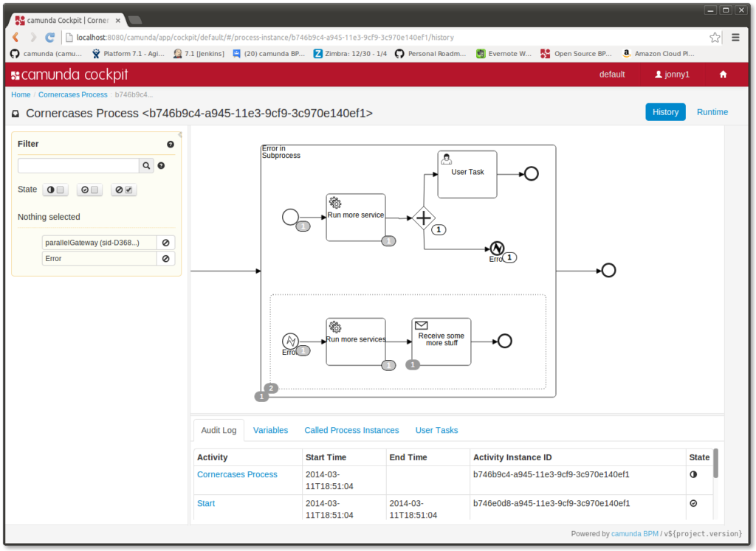The height and width of the screenshot is (551, 756).
Task: Click the home icon in the header
Action: coord(723,74)
